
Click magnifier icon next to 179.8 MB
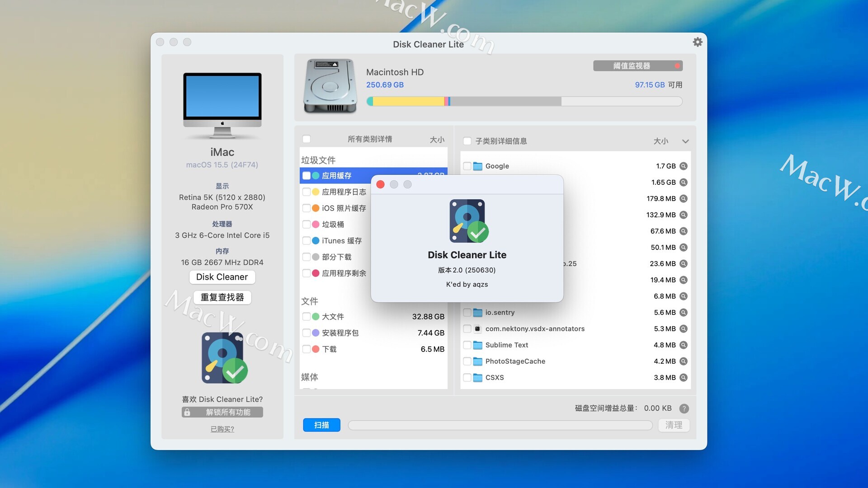(684, 199)
